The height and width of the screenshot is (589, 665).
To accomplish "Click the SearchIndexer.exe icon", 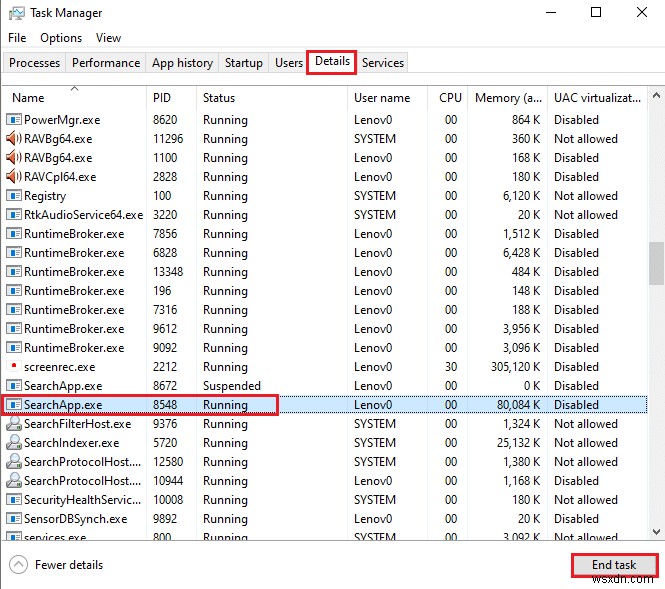I will 14,443.
